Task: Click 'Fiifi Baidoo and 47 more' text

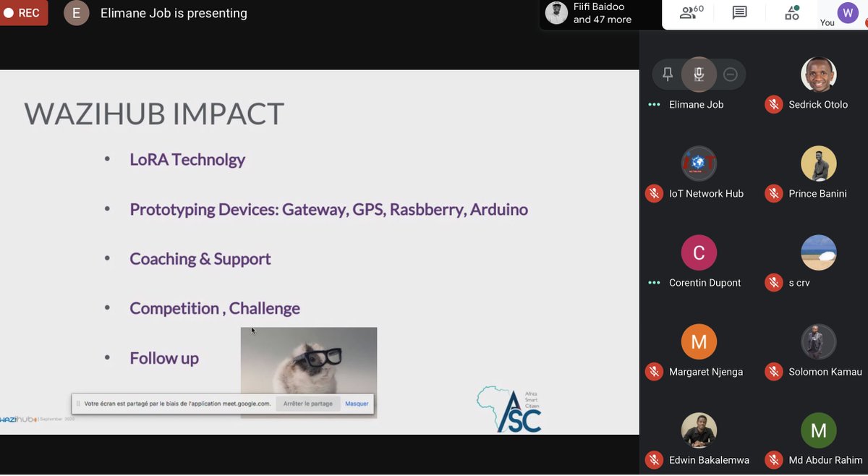Action: click(x=603, y=13)
